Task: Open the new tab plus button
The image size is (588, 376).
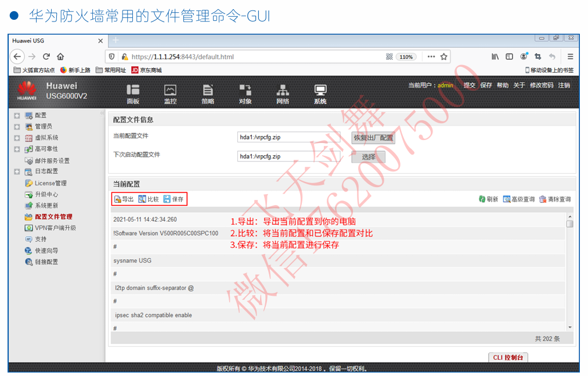Action: 116,40
